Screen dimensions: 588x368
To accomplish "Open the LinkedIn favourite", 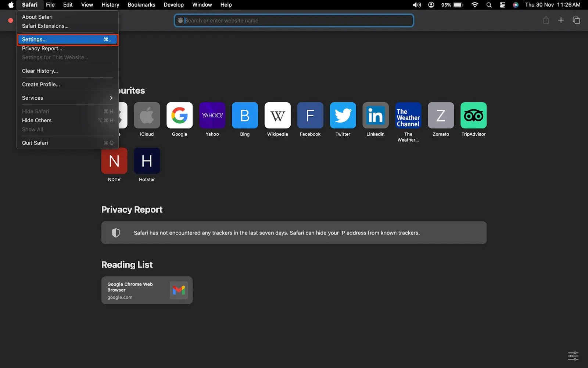I will [x=375, y=115].
